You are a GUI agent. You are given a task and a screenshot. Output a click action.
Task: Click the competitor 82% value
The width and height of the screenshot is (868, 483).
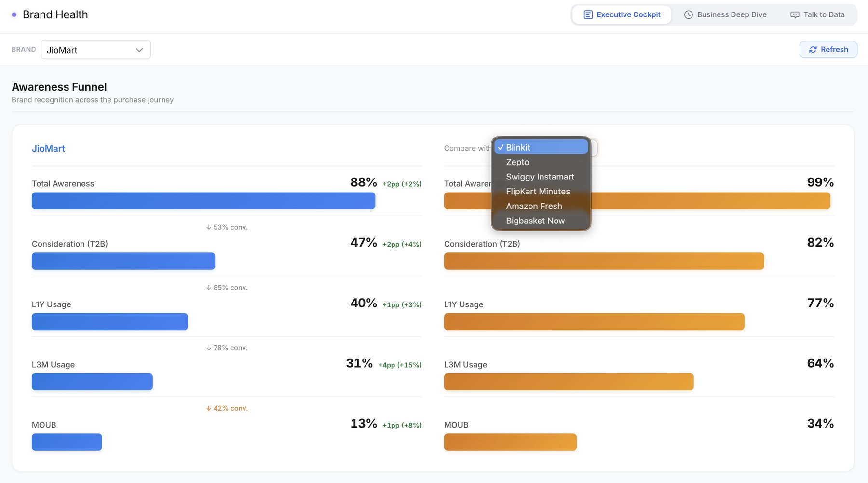click(x=820, y=243)
